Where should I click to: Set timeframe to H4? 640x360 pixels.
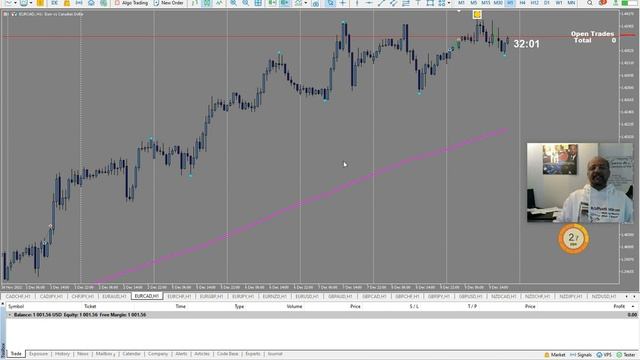[522, 3]
